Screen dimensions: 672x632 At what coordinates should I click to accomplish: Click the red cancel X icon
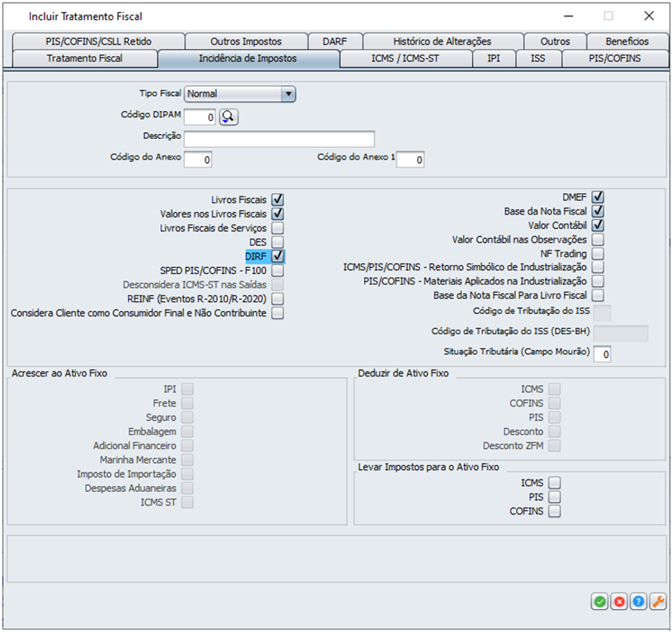pos(619,601)
